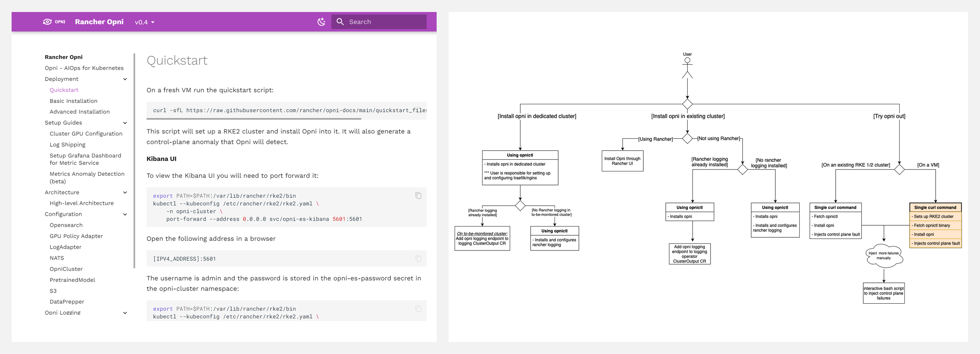Open the DataPrepper configuration page

pos(67,302)
